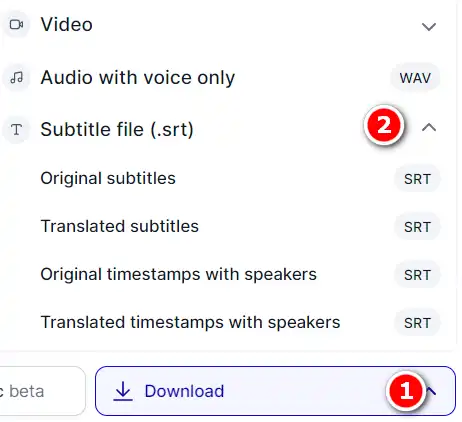Collapse the Subtitle file (.srt) section
The image size is (462, 422).
429,128
